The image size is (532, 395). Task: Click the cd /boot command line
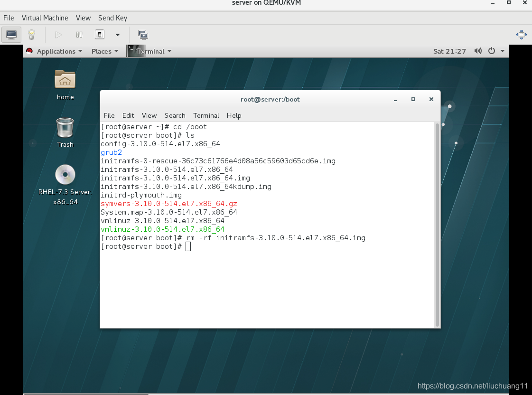point(154,127)
